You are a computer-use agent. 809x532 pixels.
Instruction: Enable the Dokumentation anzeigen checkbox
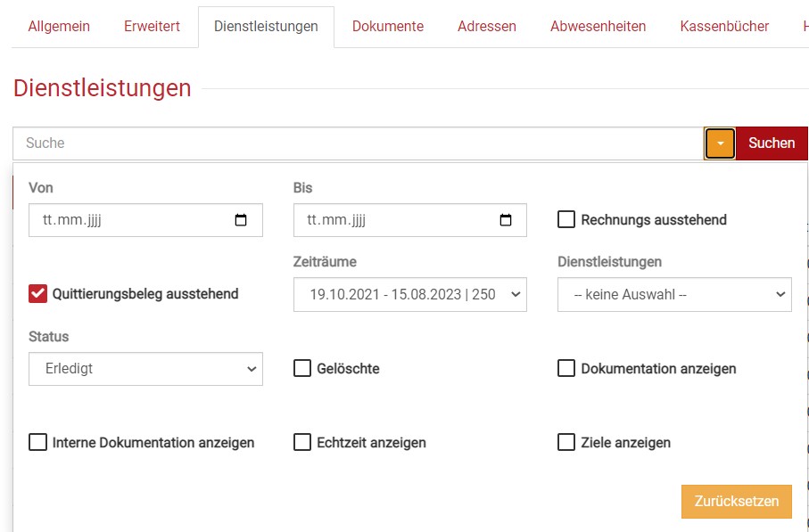(566, 368)
